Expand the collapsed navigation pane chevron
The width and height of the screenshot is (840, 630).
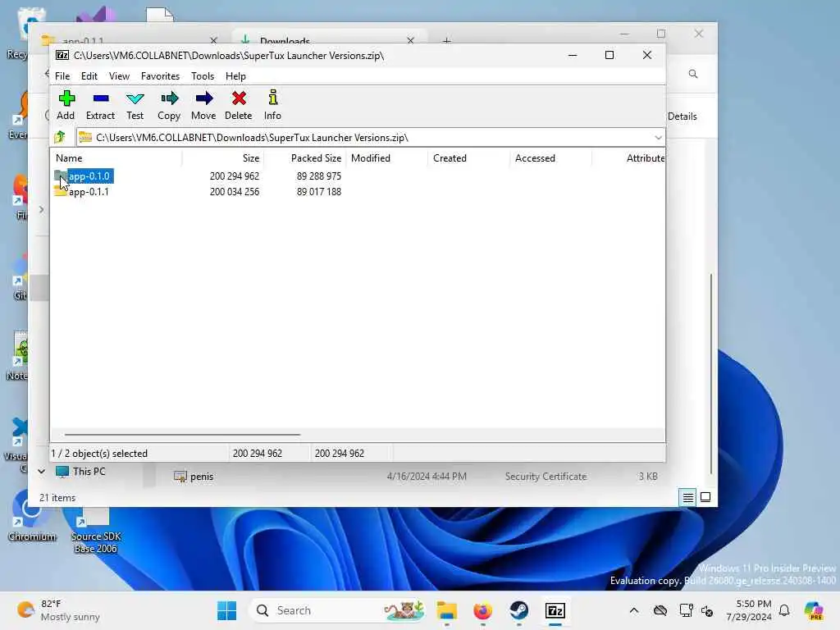click(41, 209)
